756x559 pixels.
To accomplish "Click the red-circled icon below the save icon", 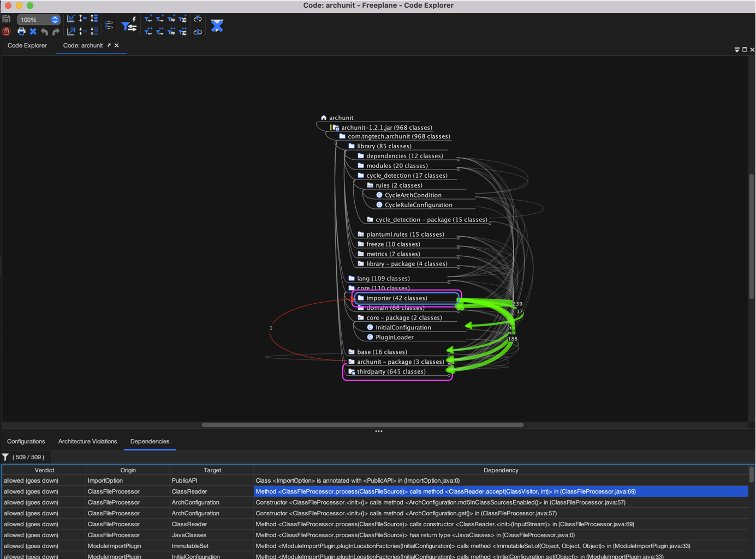I will point(7,32).
